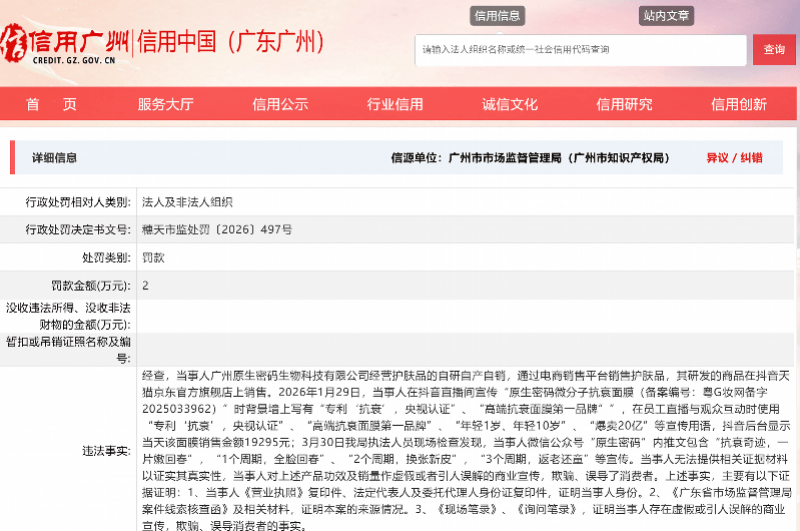Click the 没收违法所得 amount label
800x531 pixels.
tap(68, 316)
